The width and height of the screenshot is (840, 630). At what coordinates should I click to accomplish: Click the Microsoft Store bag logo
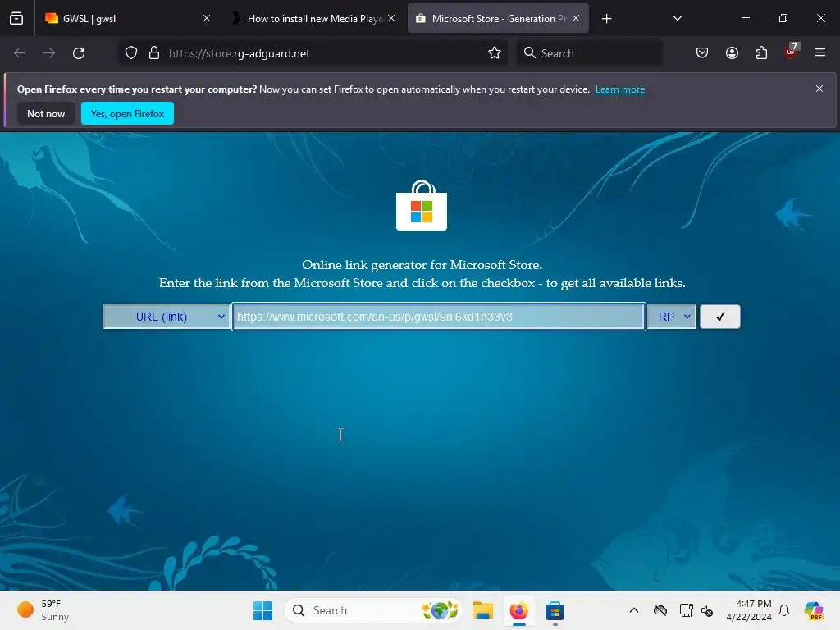click(422, 206)
